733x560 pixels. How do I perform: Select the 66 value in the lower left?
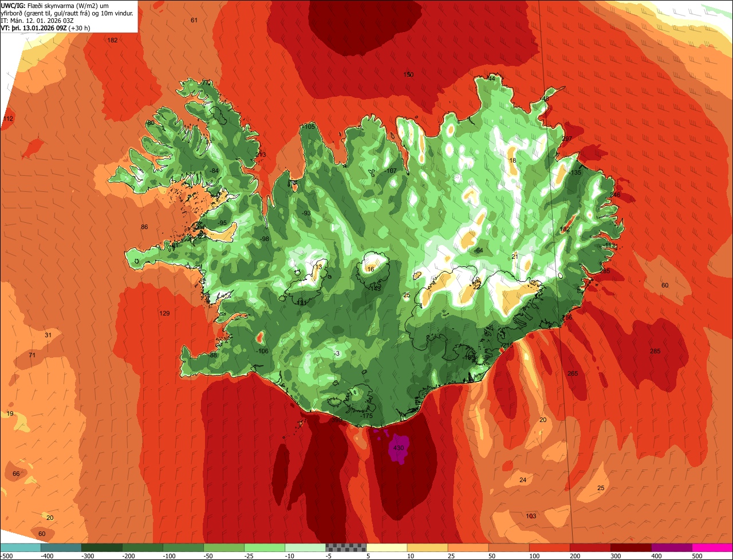[16, 474]
